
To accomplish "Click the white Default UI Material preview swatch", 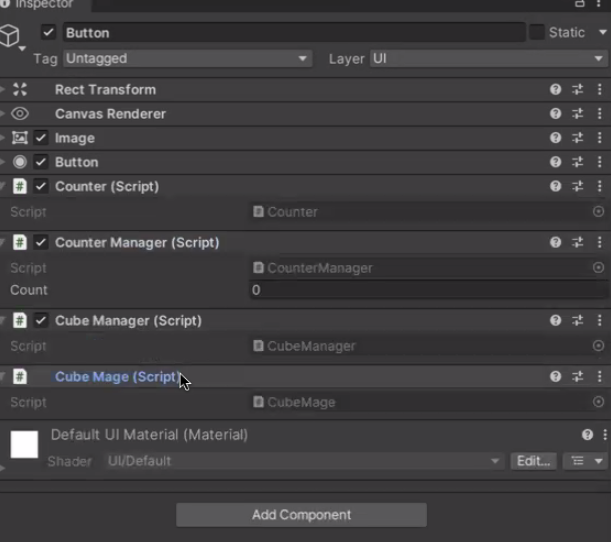I will [24, 444].
